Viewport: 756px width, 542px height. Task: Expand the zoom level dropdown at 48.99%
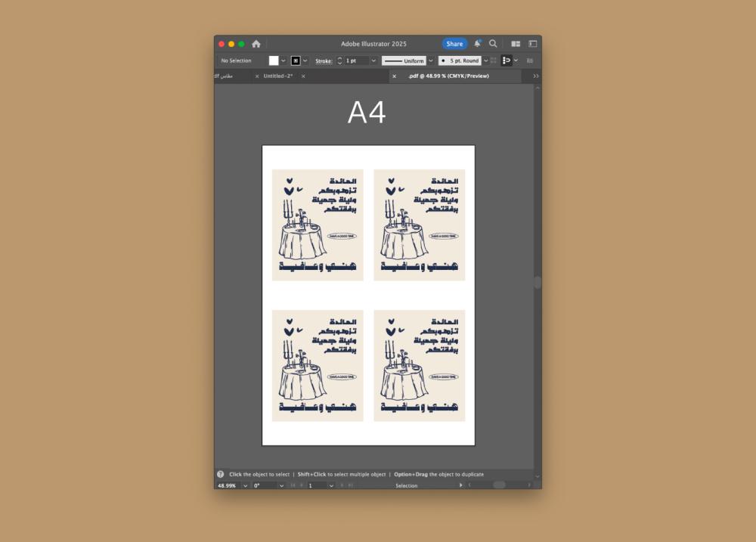pos(245,485)
